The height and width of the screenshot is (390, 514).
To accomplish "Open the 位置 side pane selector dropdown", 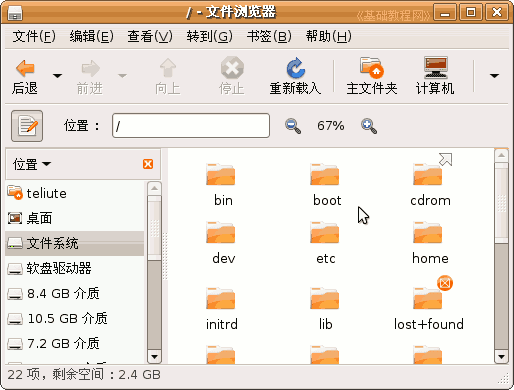I will tap(32, 164).
